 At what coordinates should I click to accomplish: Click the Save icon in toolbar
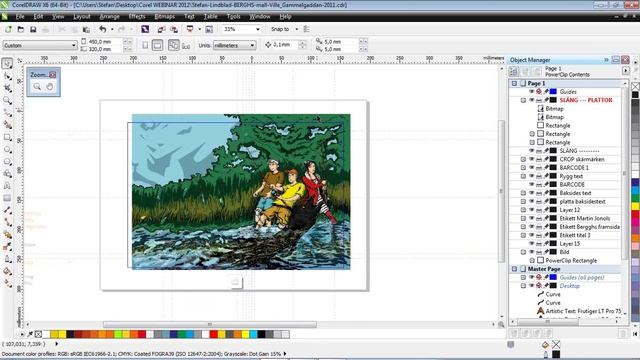click(x=33, y=29)
